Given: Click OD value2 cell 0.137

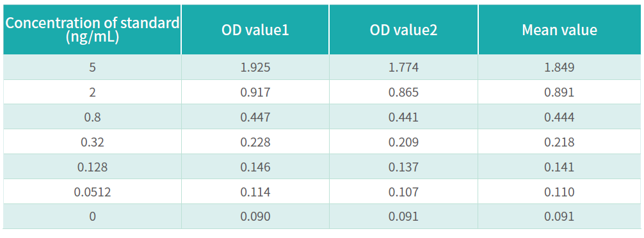Looking at the screenshot, I should coord(403,167).
